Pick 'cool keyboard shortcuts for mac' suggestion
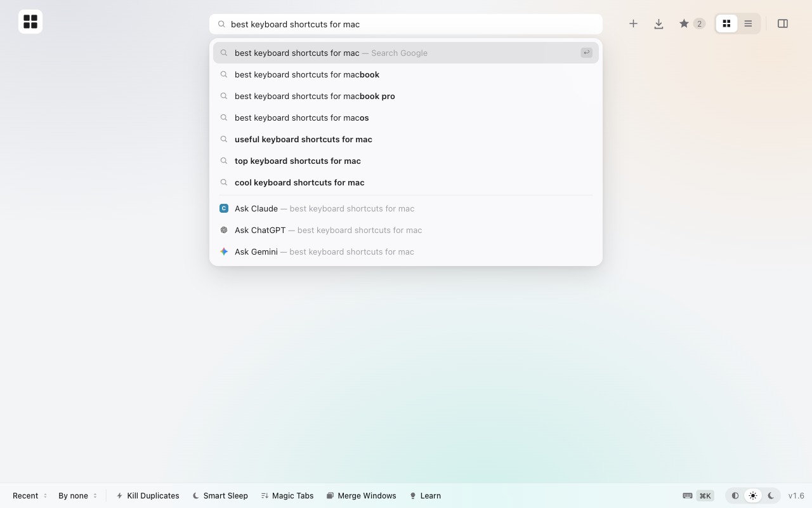 406,182
